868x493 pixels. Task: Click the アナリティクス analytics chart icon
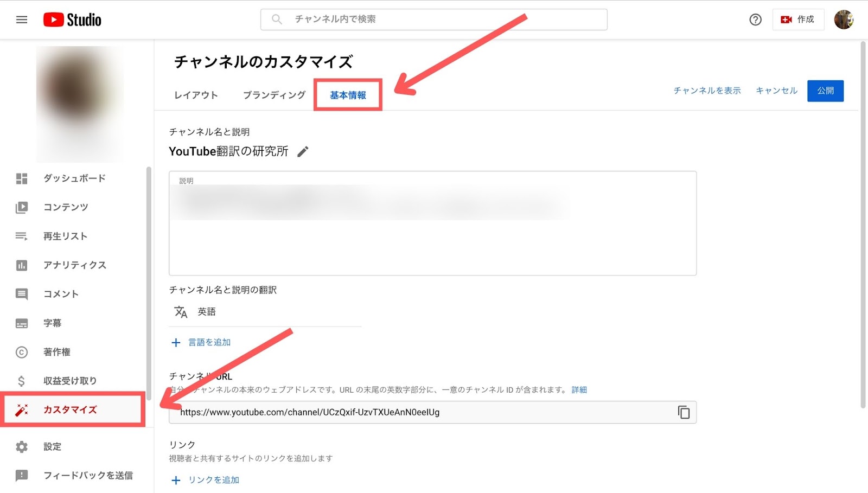[22, 265]
